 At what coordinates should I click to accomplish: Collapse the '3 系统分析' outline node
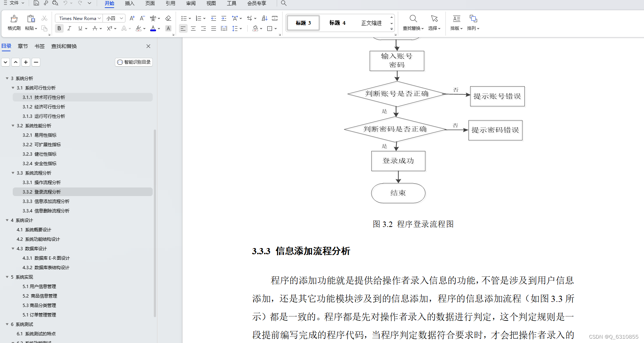pyautogui.click(x=7, y=78)
